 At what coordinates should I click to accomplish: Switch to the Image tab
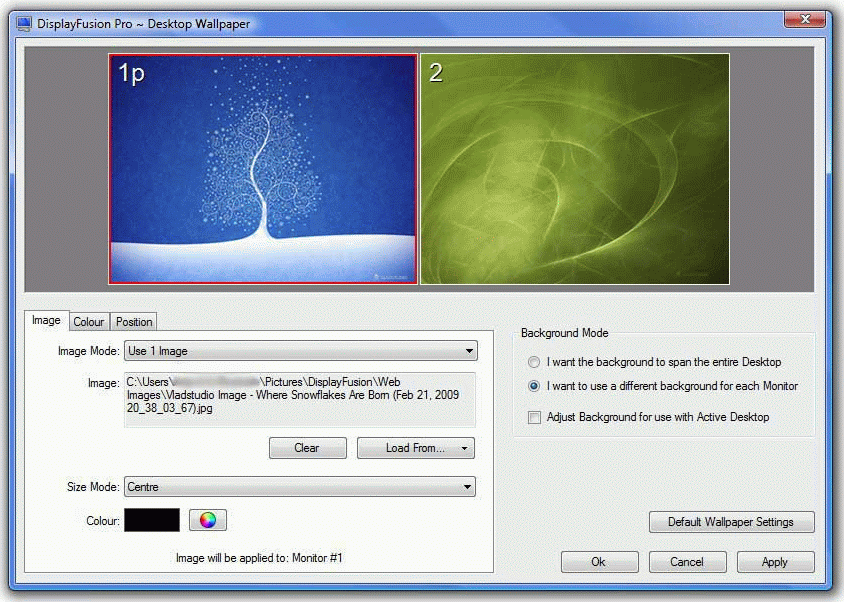pos(46,320)
